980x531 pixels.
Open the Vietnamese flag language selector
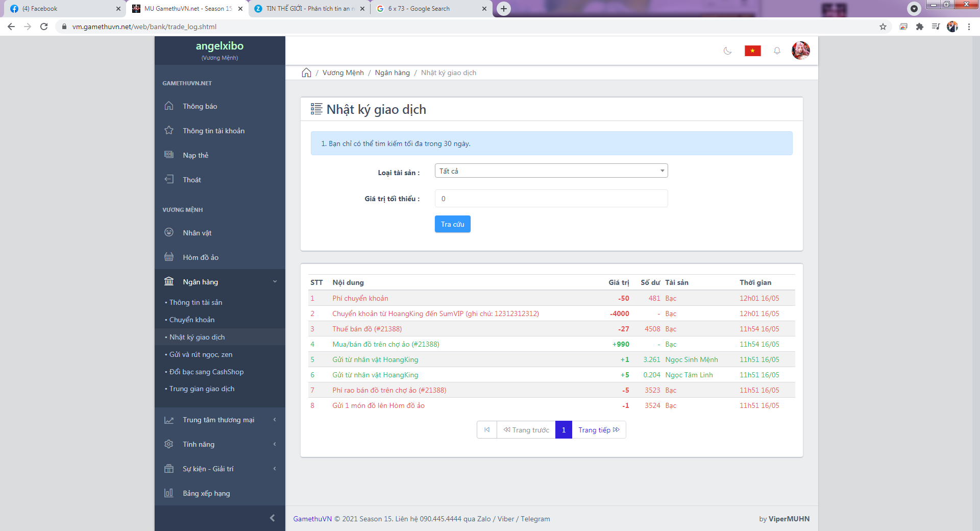752,51
